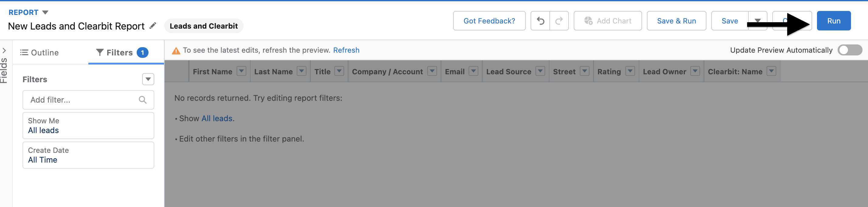Click the Refresh preview link

(x=346, y=50)
